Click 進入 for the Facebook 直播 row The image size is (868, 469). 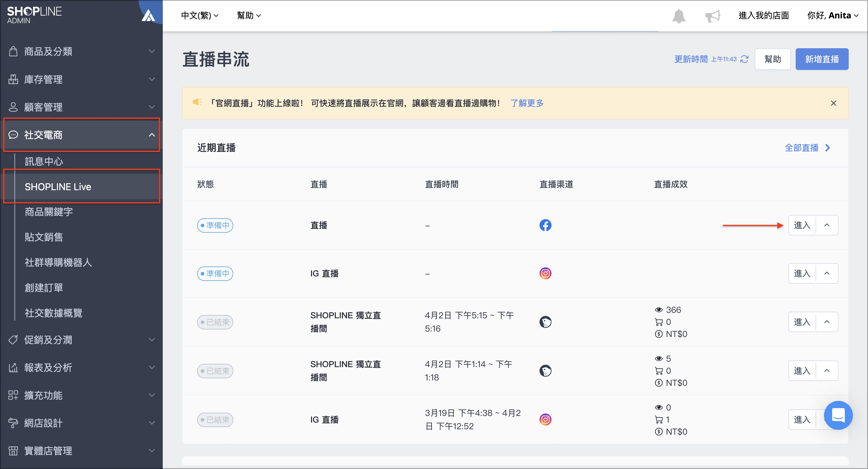(802, 225)
